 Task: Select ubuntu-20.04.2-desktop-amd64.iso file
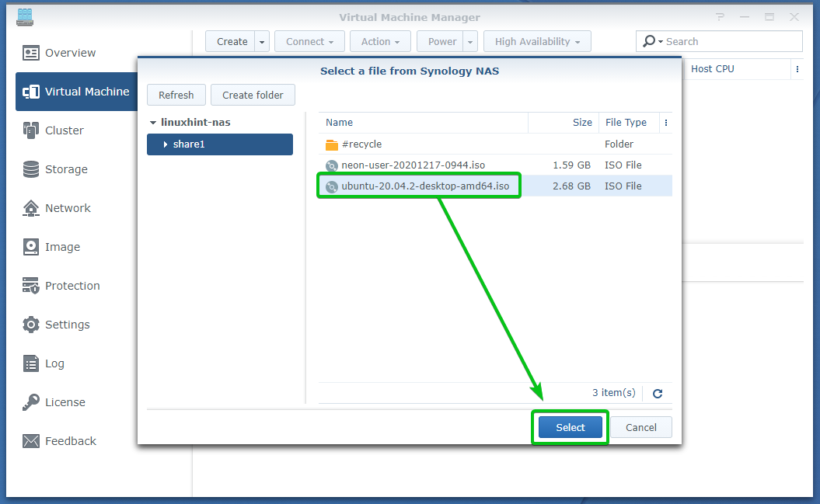[x=495, y=186]
